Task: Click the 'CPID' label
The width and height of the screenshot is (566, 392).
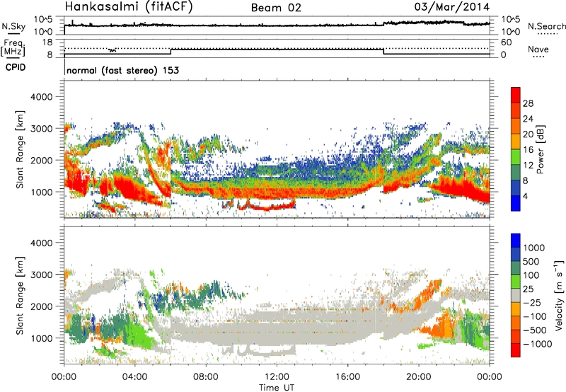Action: click(16, 67)
